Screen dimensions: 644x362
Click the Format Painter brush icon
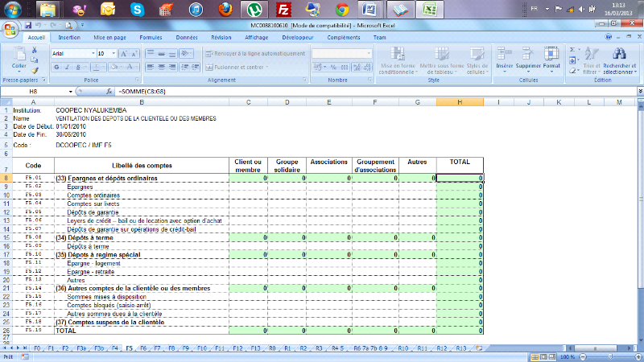tap(35, 71)
